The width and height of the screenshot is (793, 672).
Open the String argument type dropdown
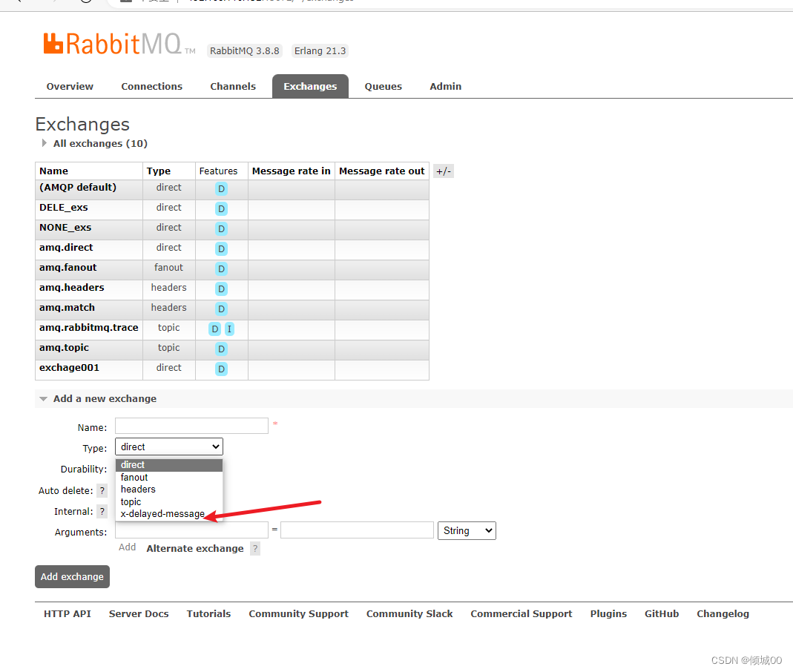467,531
